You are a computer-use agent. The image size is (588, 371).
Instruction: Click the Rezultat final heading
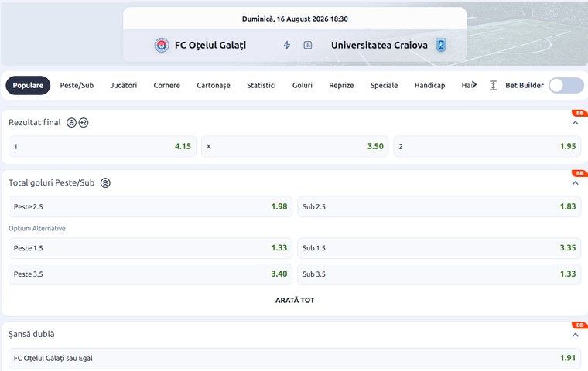[x=35, y=123]
